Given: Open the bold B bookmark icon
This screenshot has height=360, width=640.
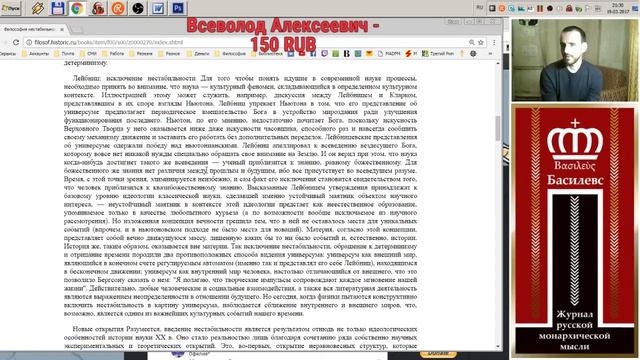Looking at the screenshot, I should pyautogui.click(x=347, y=53).
